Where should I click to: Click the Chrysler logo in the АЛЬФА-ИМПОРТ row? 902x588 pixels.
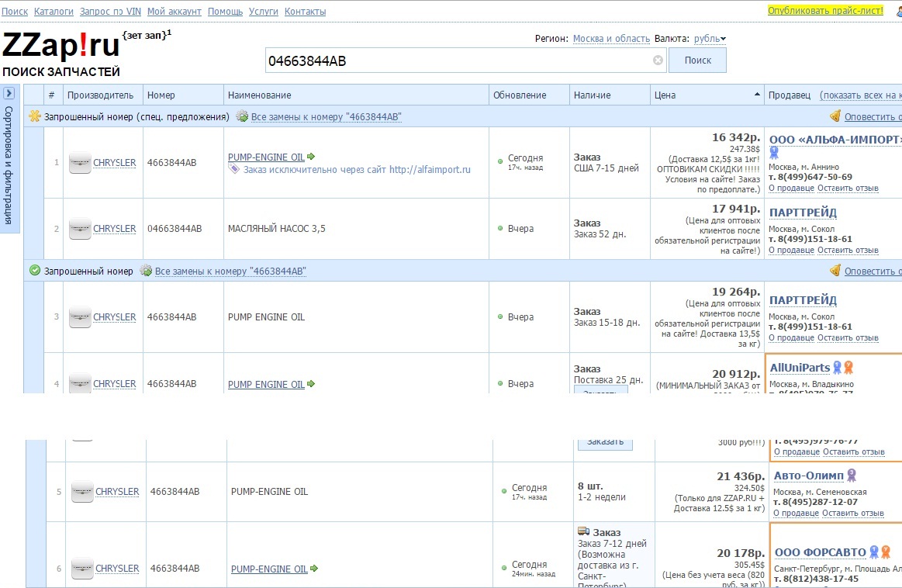(x=80, y=163)
